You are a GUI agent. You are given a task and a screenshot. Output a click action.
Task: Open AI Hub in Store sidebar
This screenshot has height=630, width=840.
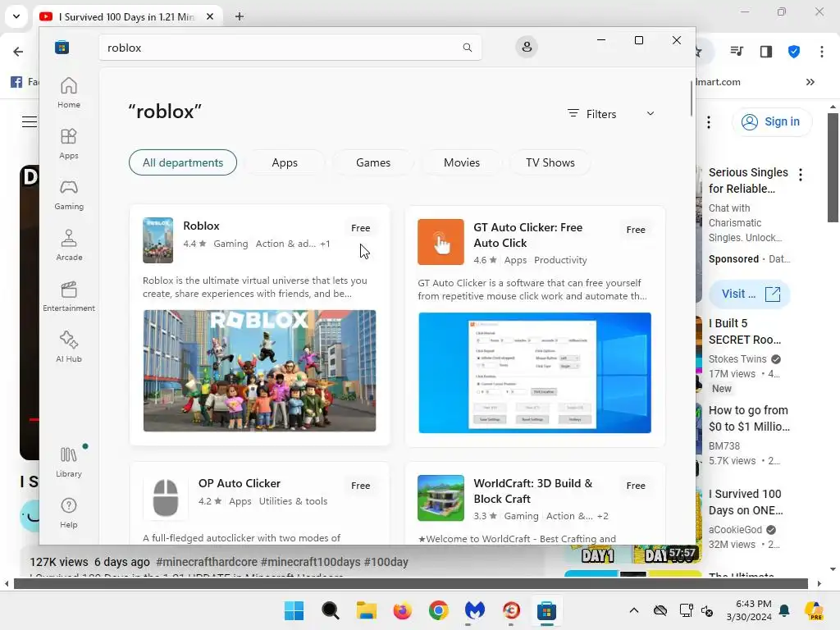[x=69, y=347]
